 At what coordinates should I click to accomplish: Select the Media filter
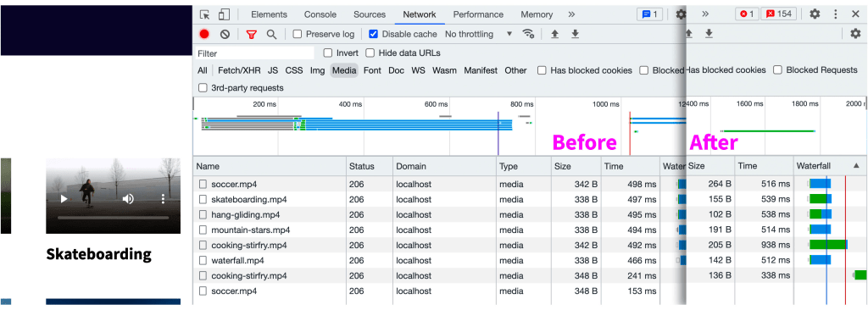[x=344, y=70]
